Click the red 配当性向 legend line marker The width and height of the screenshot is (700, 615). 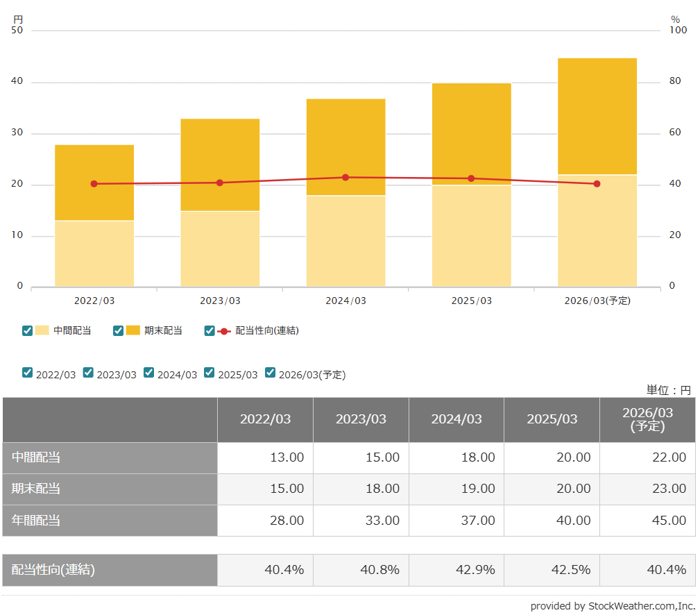(224, 331)
